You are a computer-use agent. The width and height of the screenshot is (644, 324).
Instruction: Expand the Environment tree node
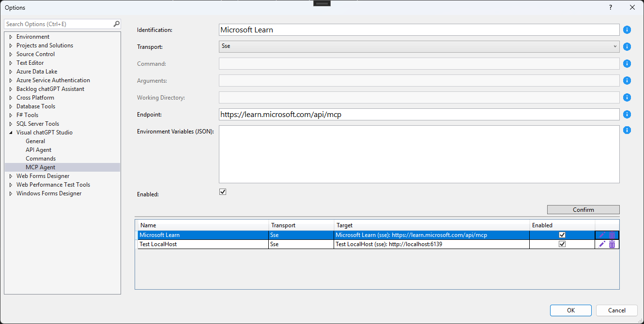pyautogui.click(x=11, y=37)
